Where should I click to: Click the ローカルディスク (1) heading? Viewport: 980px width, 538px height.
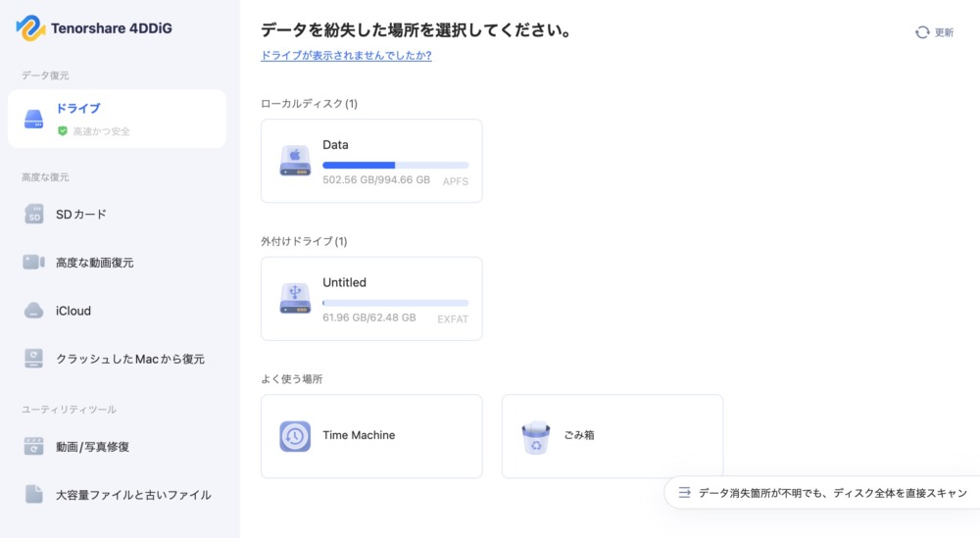coord(309,104)
